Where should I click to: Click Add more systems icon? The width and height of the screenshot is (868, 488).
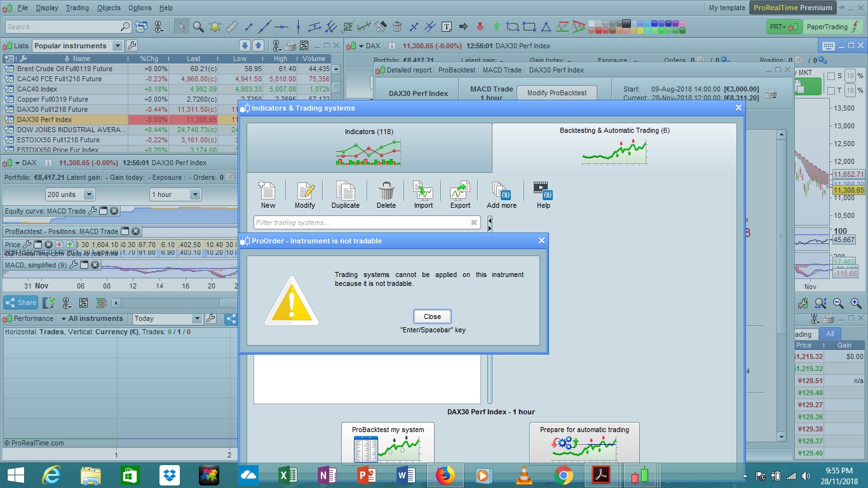click(501, 194)
